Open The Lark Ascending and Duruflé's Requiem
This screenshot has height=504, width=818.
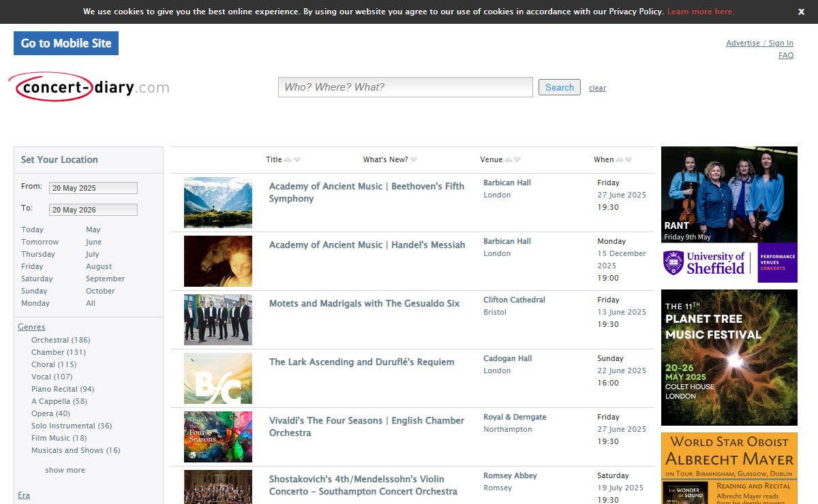coord(362,362)
